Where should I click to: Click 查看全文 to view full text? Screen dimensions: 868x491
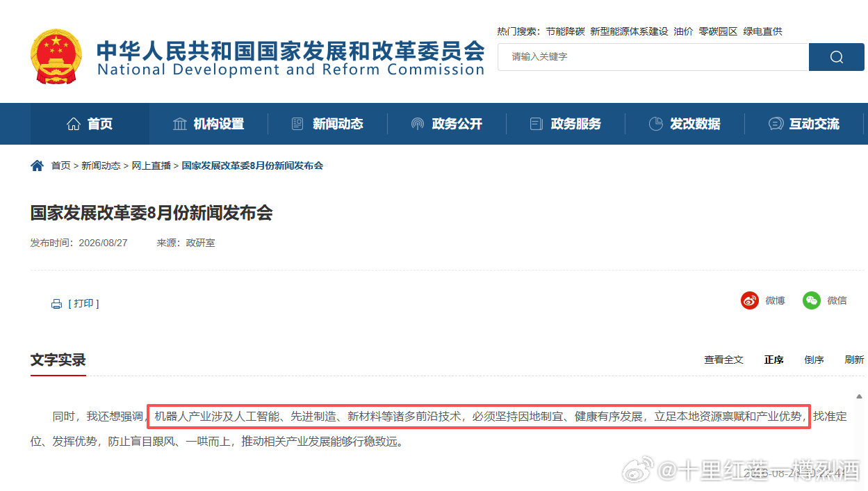coord(723,360)
